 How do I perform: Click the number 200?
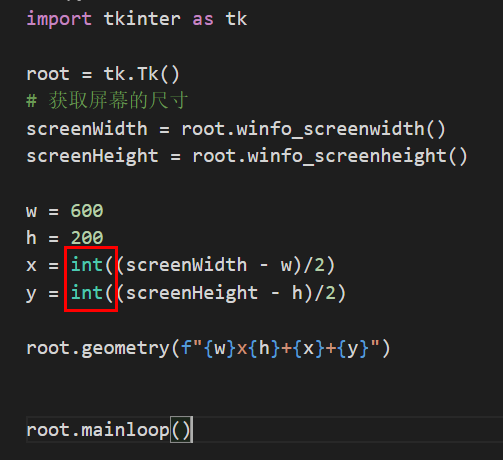[x=87, y=238]
